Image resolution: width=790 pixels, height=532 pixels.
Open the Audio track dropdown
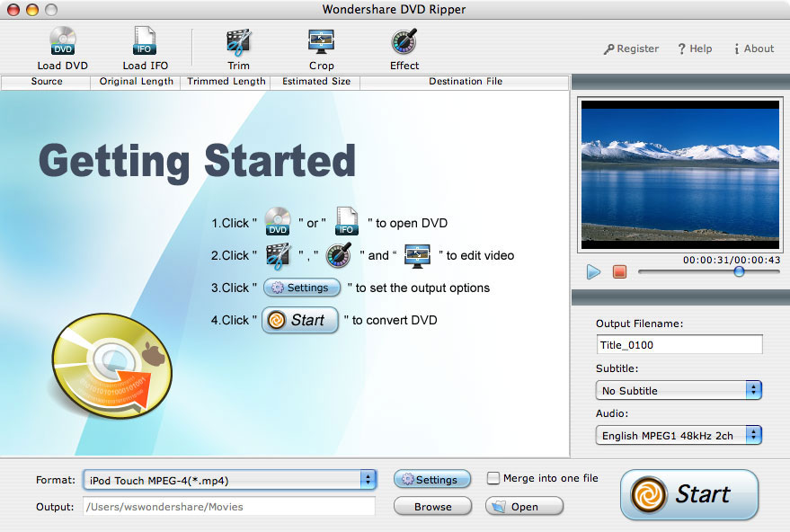click(679, 435)
